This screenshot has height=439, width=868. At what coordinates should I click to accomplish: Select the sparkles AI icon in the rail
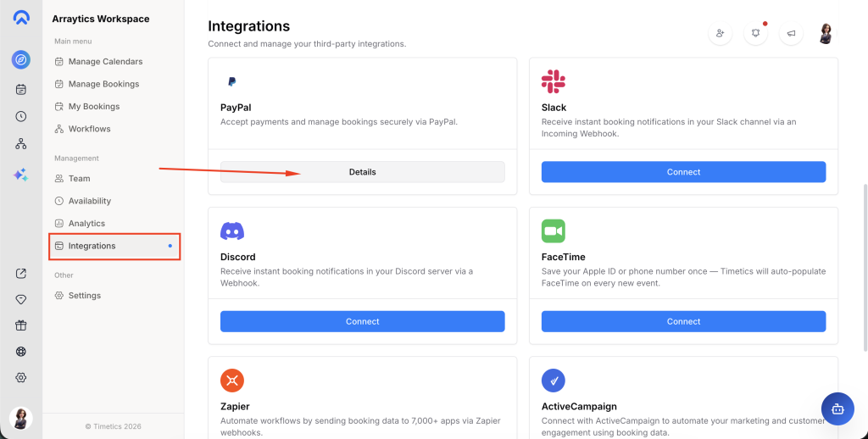pos(21,175)
